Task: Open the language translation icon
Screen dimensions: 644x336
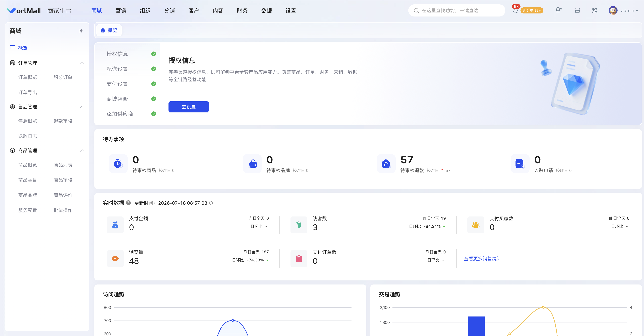Action: click(594, 10)
